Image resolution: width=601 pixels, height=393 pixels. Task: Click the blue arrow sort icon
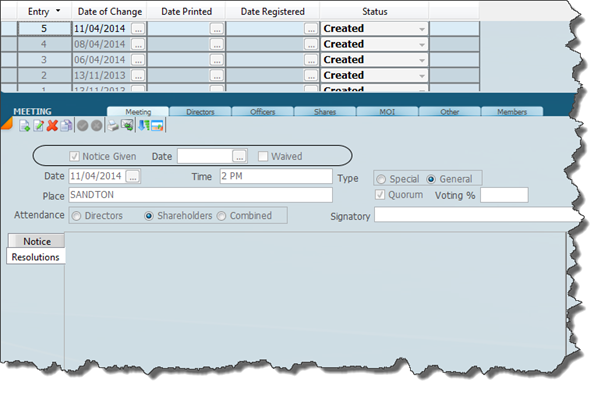pos(144,126)
